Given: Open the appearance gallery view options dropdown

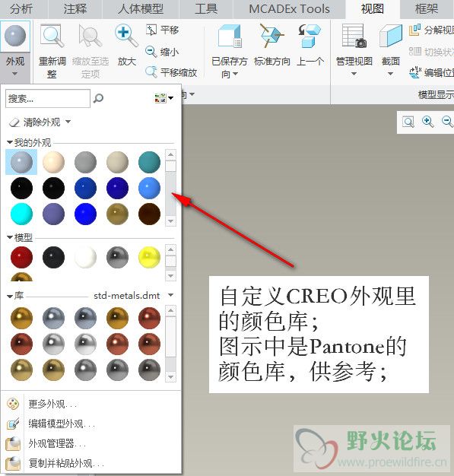Looking at the screenshot, I should pos(164,98).
